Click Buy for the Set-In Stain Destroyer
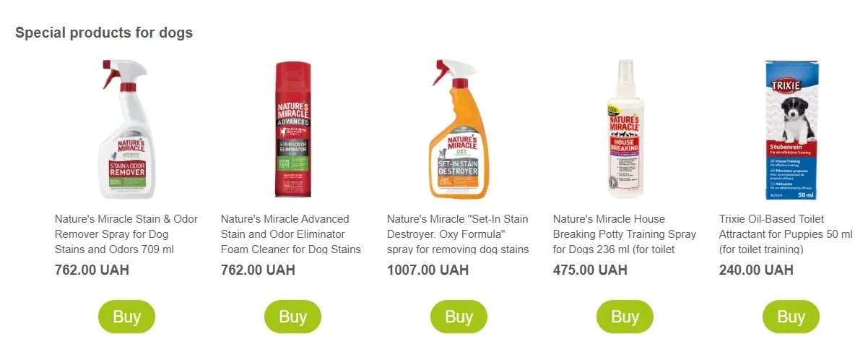The image size is (868, 342). pos(459,317)
